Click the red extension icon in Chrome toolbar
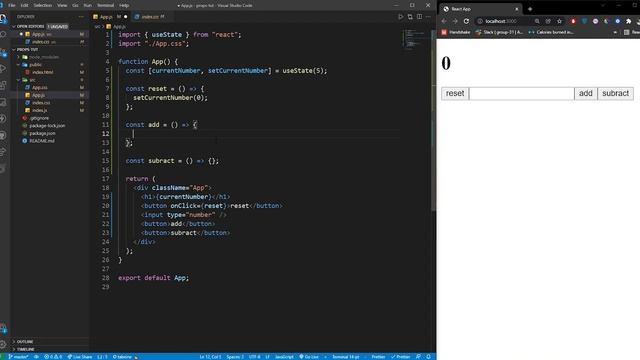The width and height of the screenshot is (640, 360). pyautogui.click(x=573, y=21)
